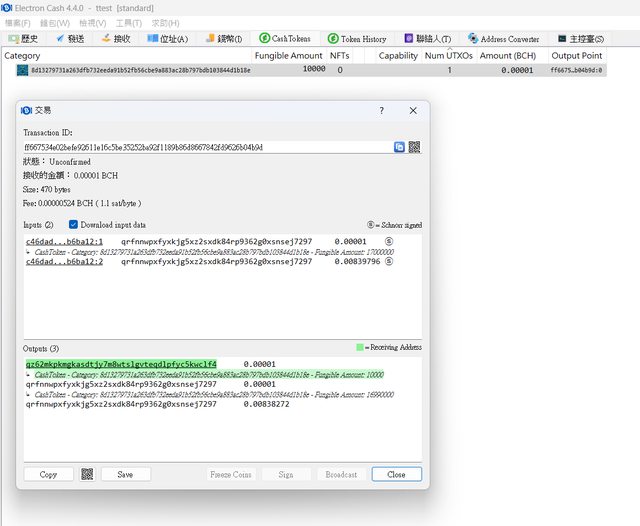Click the copy Transaction ID icon
The image size is (640, 526).
(x=399, y=147)
